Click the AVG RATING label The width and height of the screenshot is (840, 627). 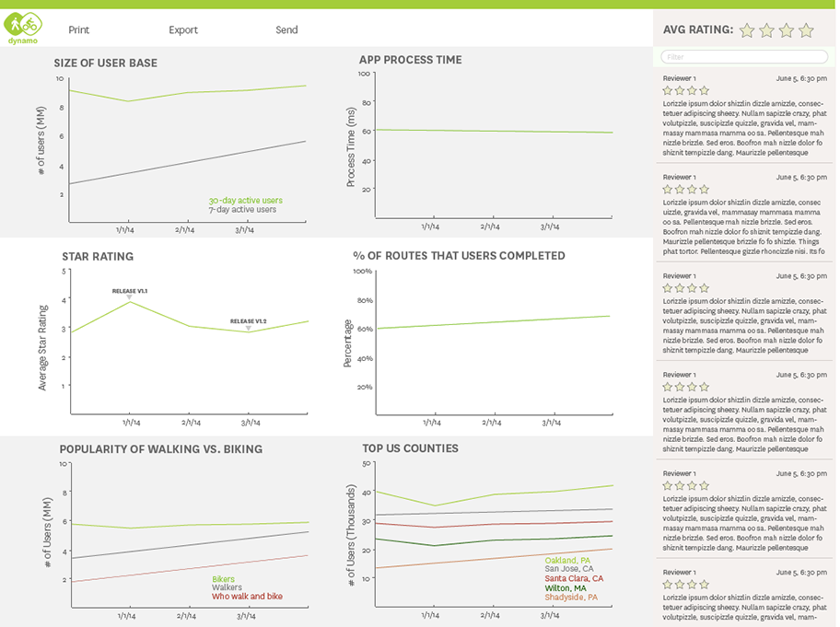coord(698,30)
